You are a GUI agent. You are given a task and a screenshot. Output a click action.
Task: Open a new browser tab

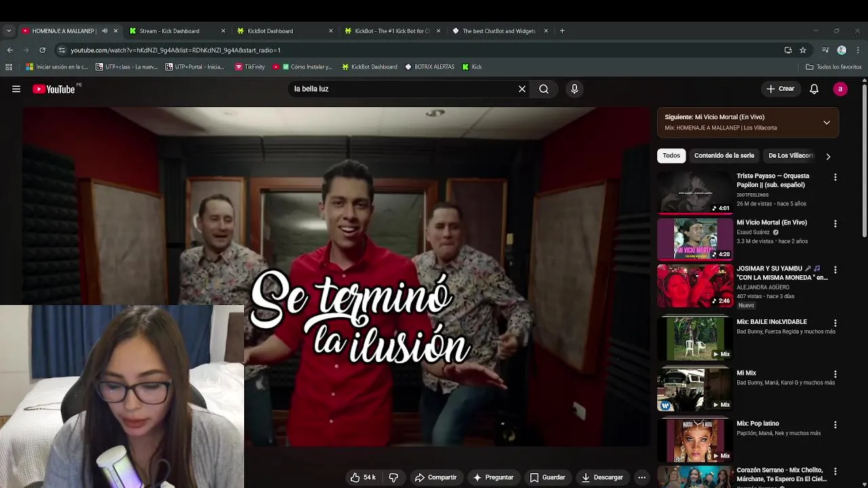(x=562, y=30)
